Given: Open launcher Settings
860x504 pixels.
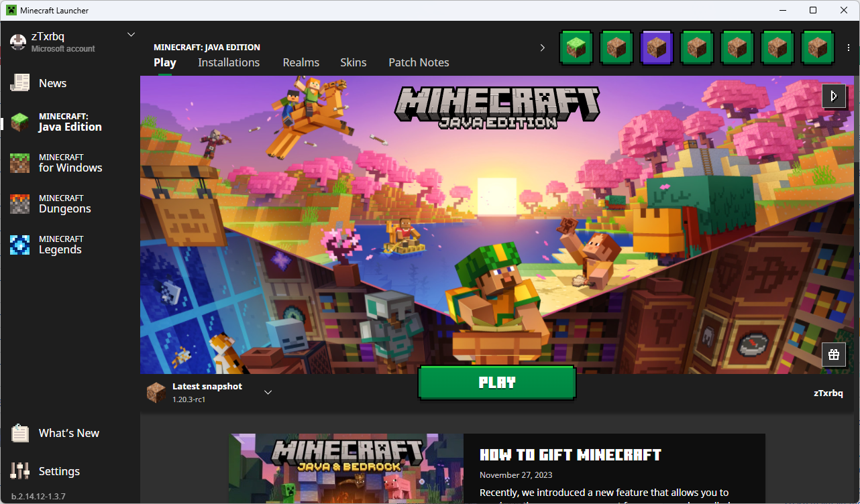Looking at the screenshot, I should pyautogui.click(x=70, y=471).
